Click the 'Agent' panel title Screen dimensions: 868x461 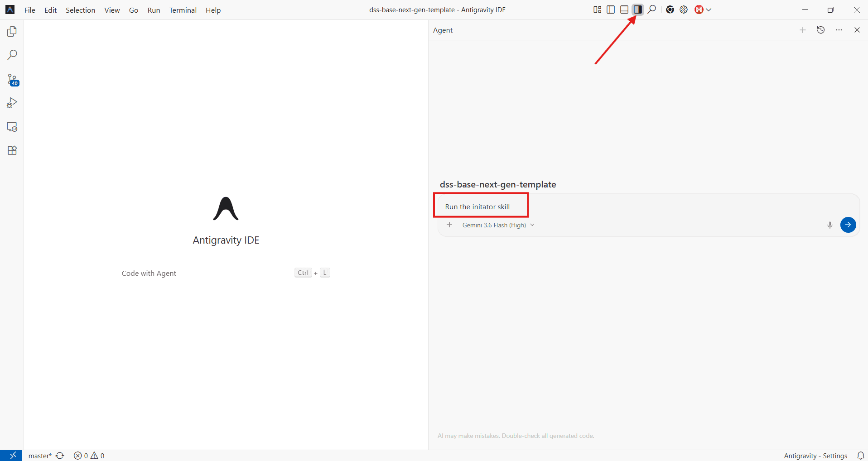point(443,30)
